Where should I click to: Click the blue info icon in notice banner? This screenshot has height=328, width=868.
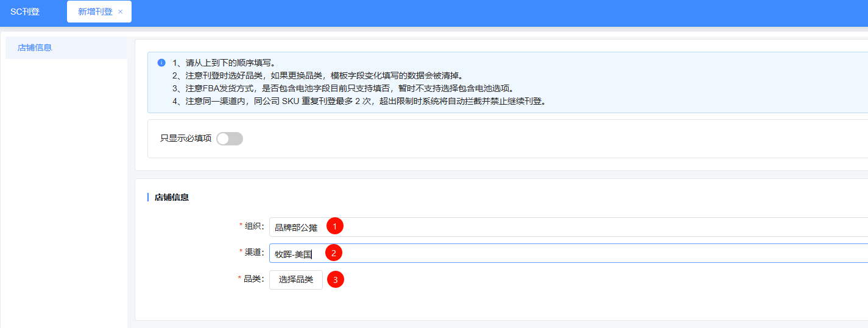(161, 63)
